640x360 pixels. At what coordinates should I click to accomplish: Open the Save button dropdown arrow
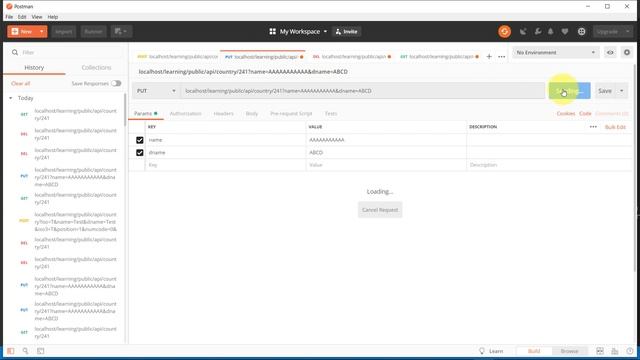(x=622, y=91)
